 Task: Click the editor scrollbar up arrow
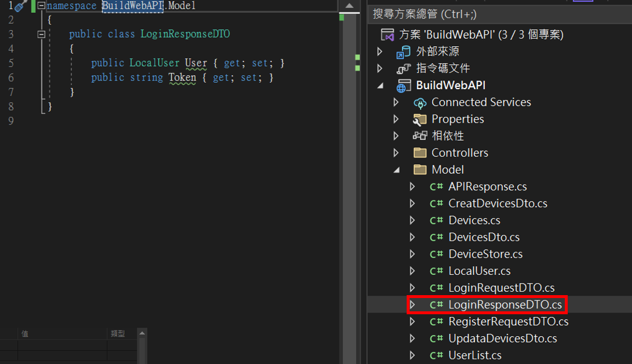349,6
